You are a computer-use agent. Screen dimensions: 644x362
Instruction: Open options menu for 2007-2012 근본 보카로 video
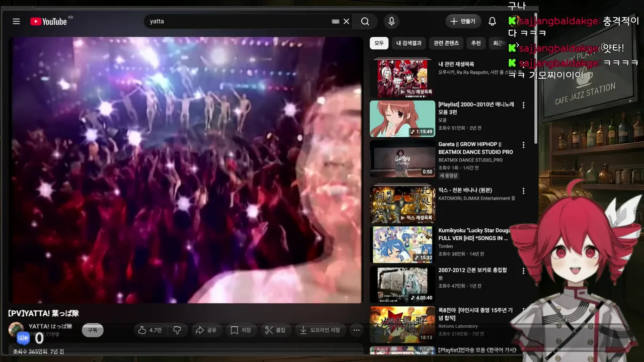523,271
